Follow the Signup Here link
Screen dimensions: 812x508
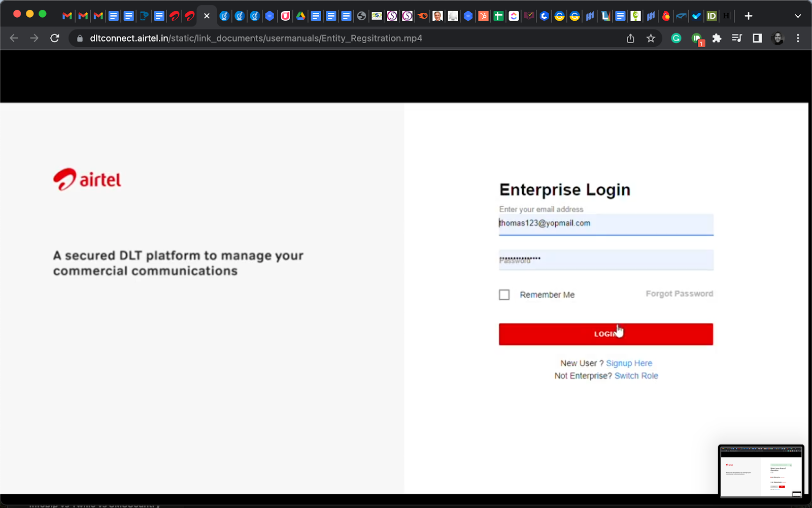point(629,363)
